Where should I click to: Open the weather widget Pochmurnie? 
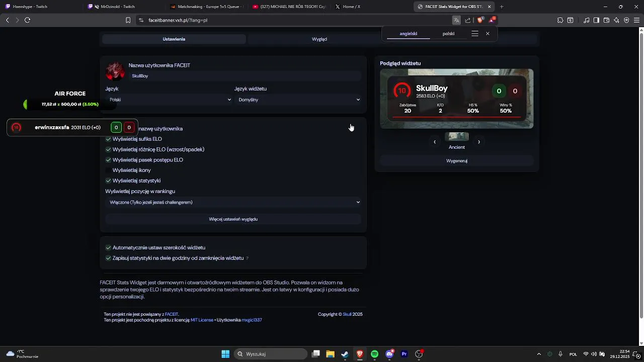[x=23, y=354]
